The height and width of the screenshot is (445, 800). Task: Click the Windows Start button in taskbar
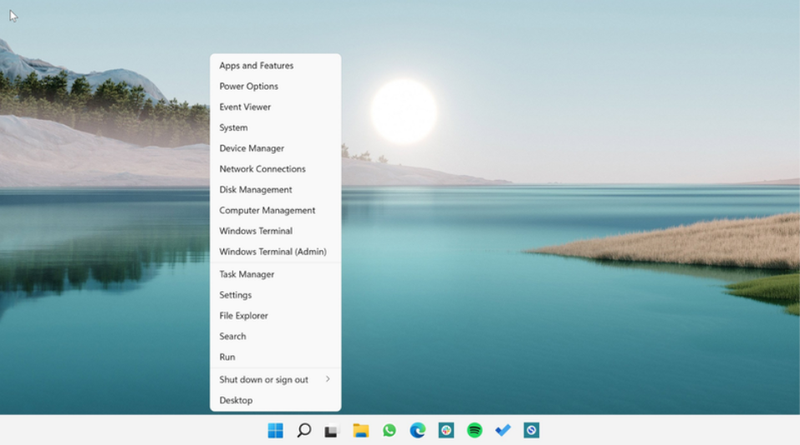[x=275, y=430]
